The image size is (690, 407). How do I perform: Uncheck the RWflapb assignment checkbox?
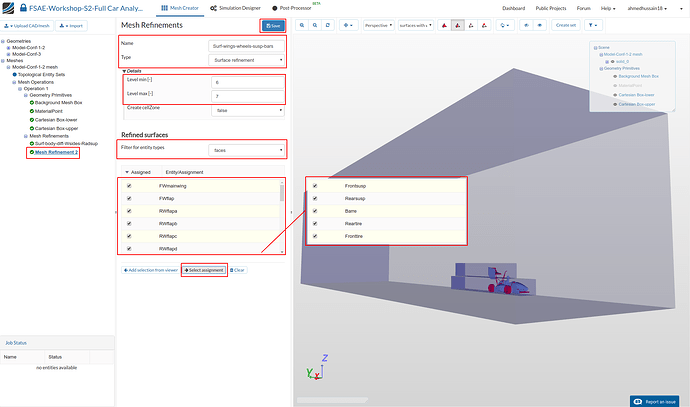point(129,224)
